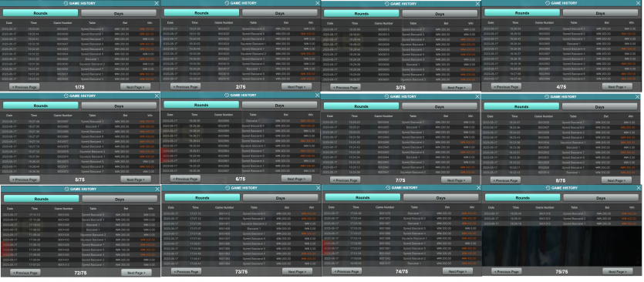644x282 pixels.
Task: Close the Game History panel showing page 73/75
Action: 318,188
